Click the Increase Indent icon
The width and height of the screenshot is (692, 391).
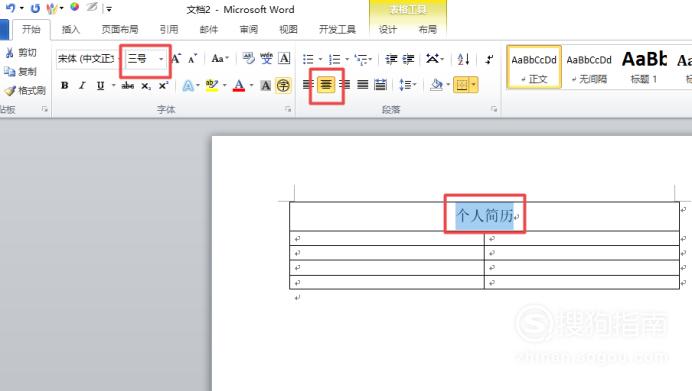pyautogui.click(x=409, y=59)
